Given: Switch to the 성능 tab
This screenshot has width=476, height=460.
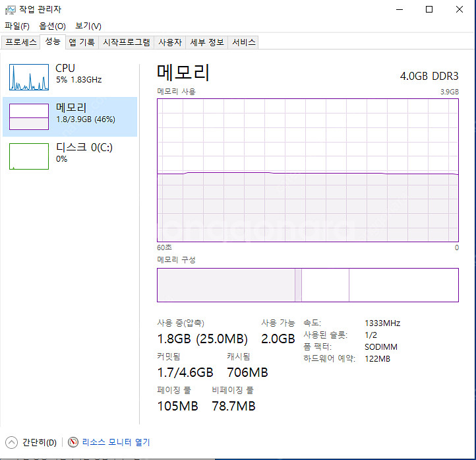Looking at the screenshot, I should tap(53, 42).
